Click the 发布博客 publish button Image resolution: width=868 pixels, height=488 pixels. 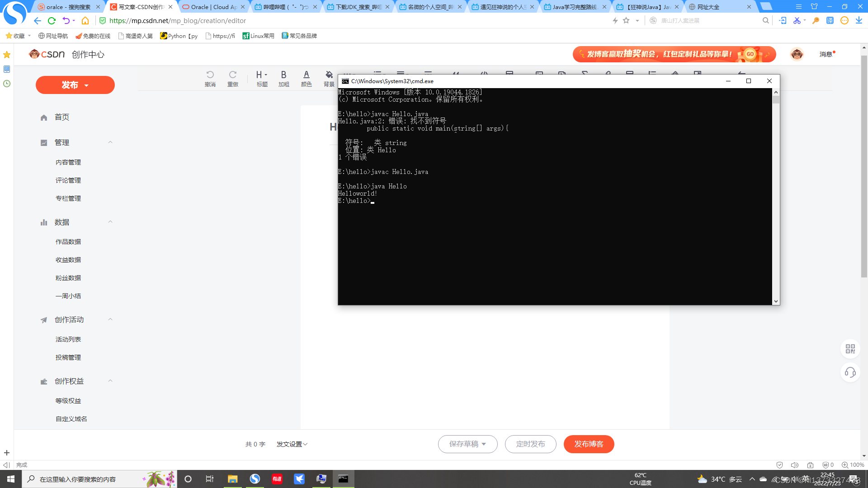[589, 444]
